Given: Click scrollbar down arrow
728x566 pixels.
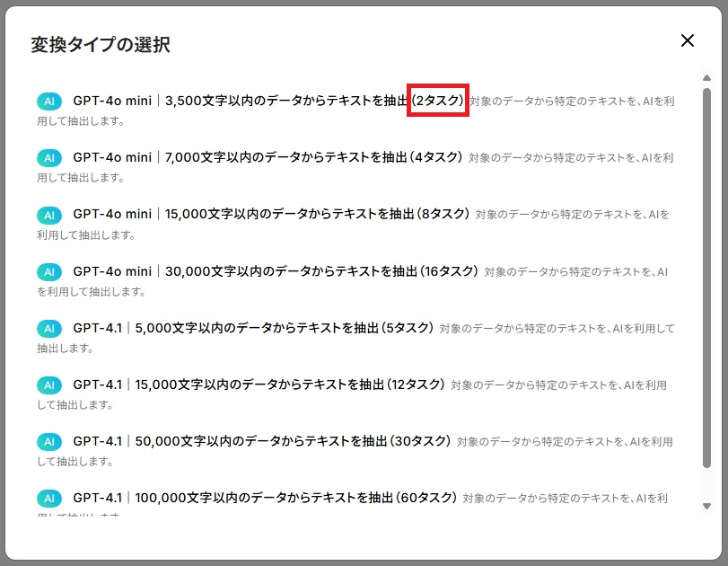Looking at the screenshot, I should (706, 506).
